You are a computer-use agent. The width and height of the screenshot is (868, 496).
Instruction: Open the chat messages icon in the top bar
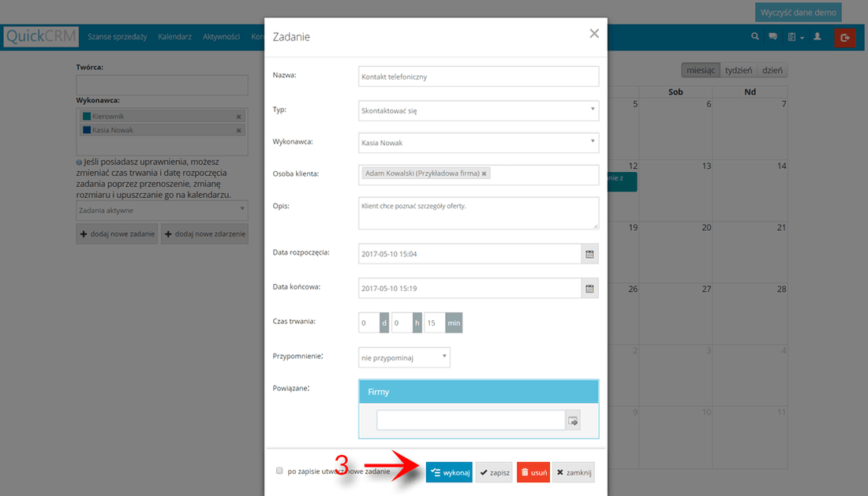click(x=773, y=36)
